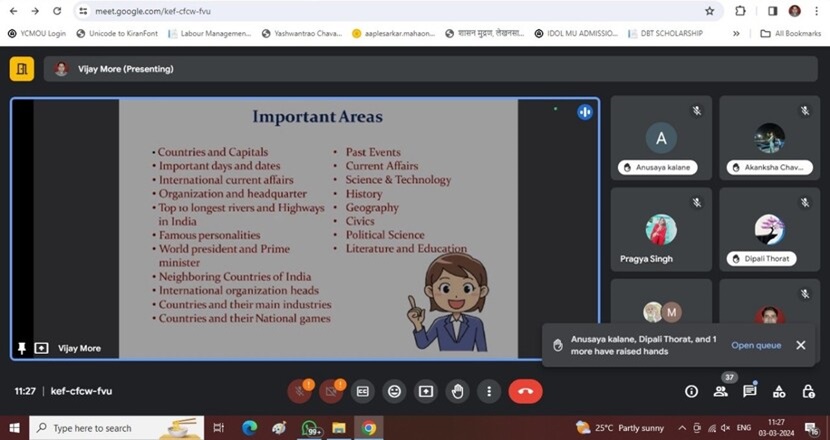
Task: Open the Chrome side panel icon
Action: (772, 11)
